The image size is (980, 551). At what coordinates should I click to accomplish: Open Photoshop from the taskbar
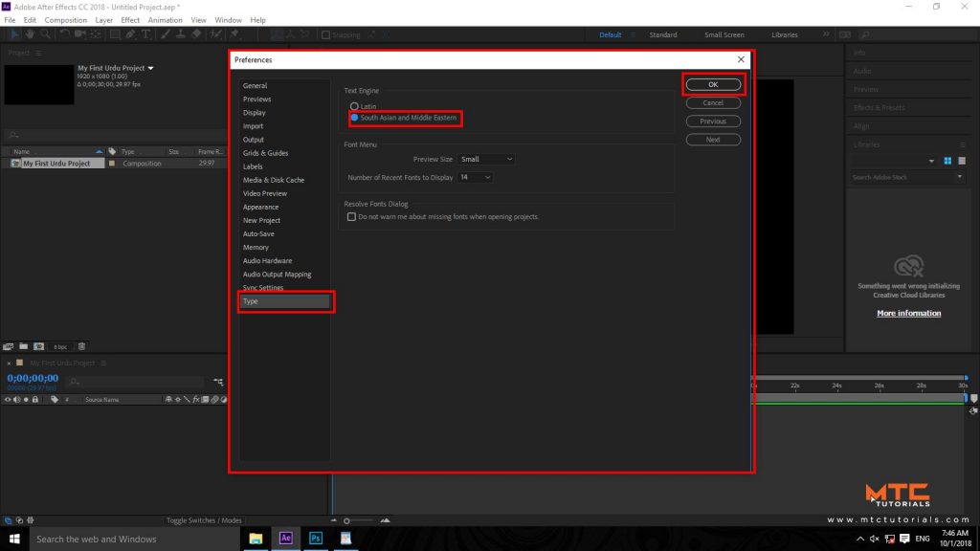(316, 539)
